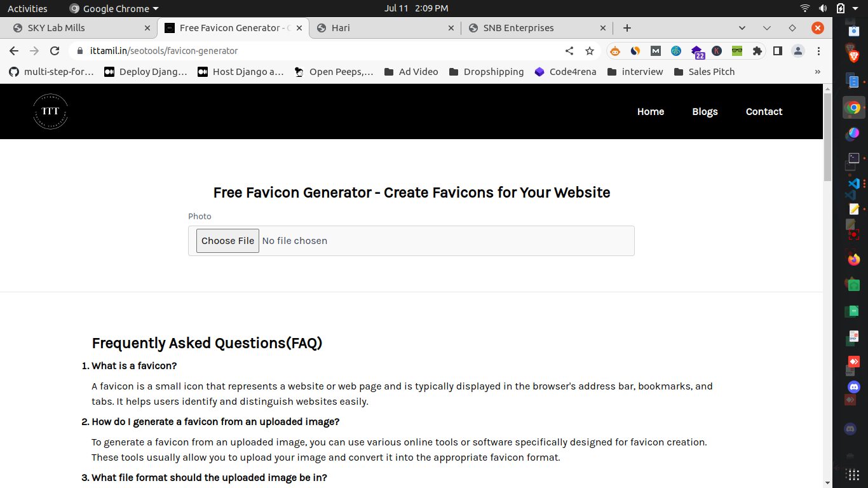Bookmark this page with the star icon
The width and height of the screenshot is (868, 488).
tap(590, 51)
